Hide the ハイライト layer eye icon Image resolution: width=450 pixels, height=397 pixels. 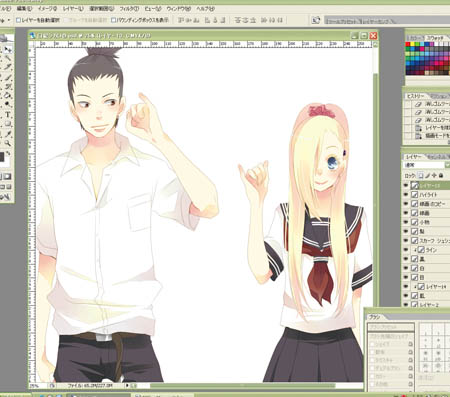coord(406,195)
